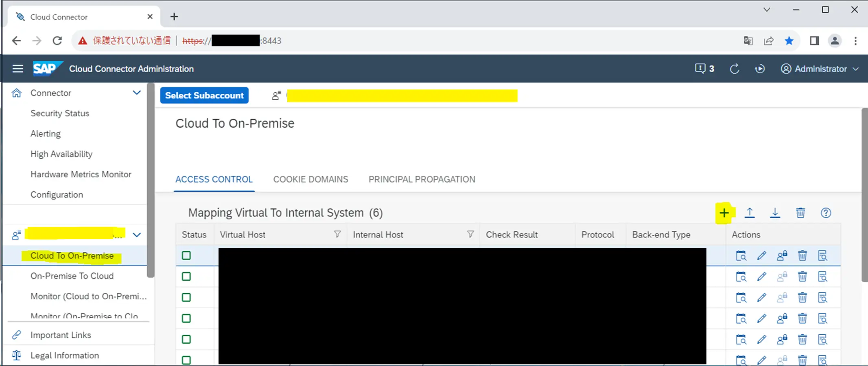Open Important Links in sidebar
This screenshot has height=366, width=868.
pos(61,335)
